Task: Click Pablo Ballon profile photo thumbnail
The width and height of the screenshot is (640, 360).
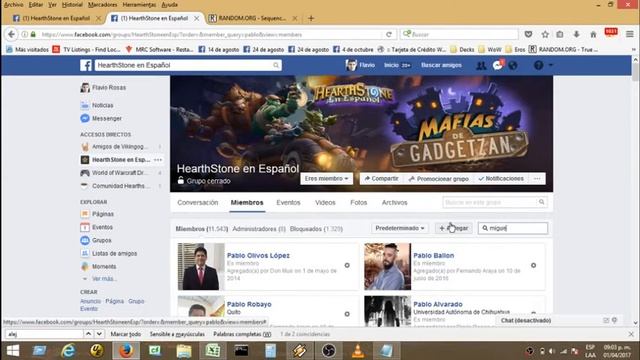Action: click(387, 267)
